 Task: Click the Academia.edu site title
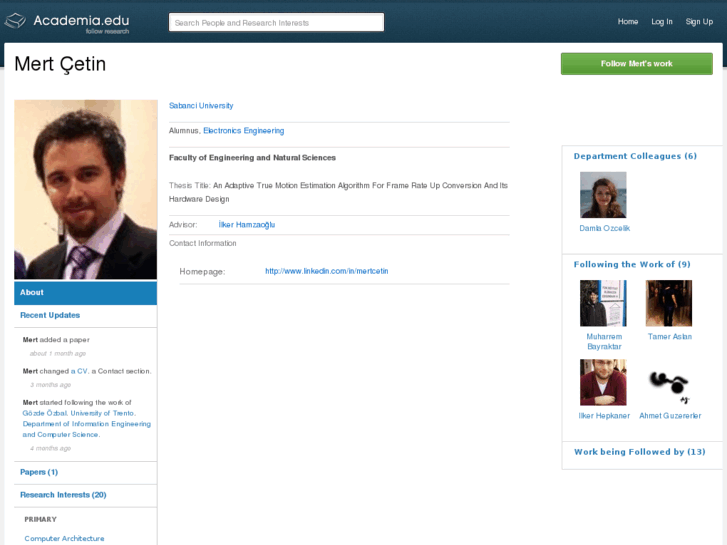pos(81,20)
